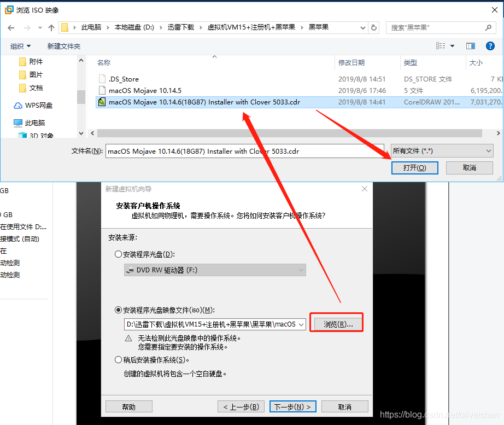Open WPS网盘 in the navigation pane
Image resolution: width=504 pixels, height=425 pixels.
[x=33, y=105]
